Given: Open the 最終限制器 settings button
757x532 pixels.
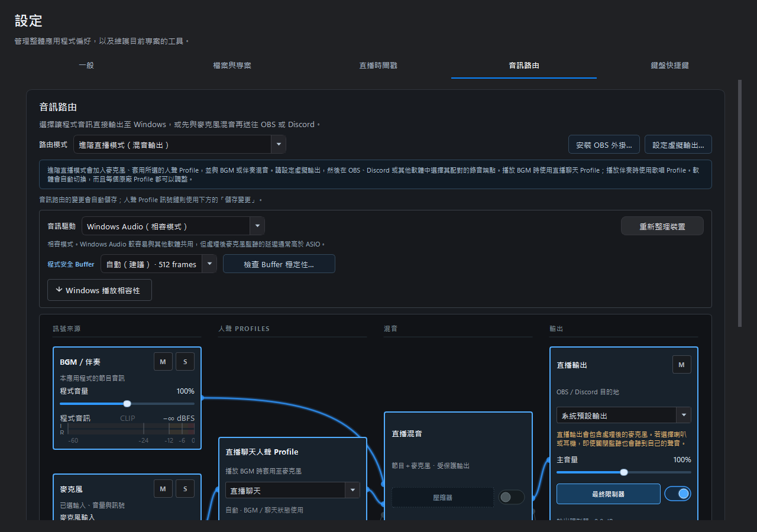Looking at the screenshot, I should (x=609, y=494).
